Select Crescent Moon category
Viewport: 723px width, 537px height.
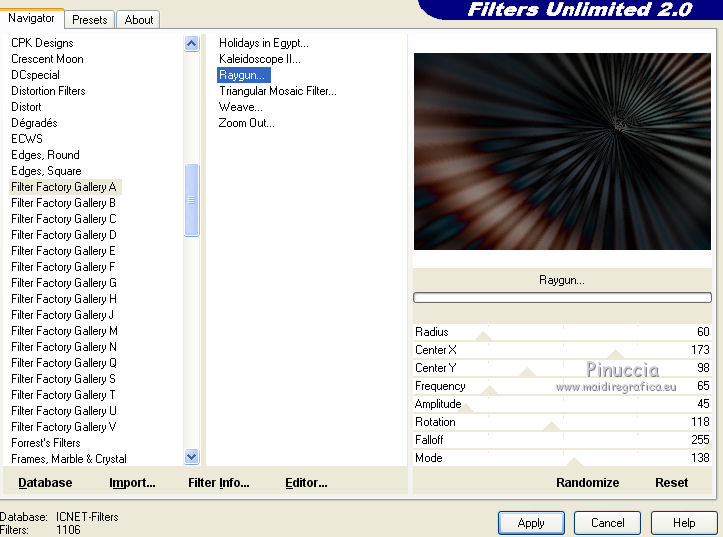pyautogui.click(x=47, y=59)
